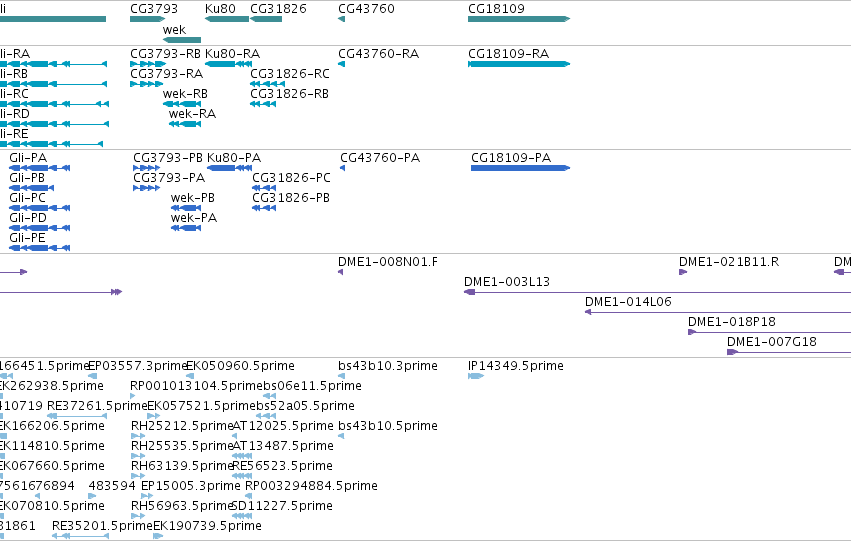Click the CG43760-PA protein label
The width and height of the screenshot is (851, 541).
(x=380, y=158)
